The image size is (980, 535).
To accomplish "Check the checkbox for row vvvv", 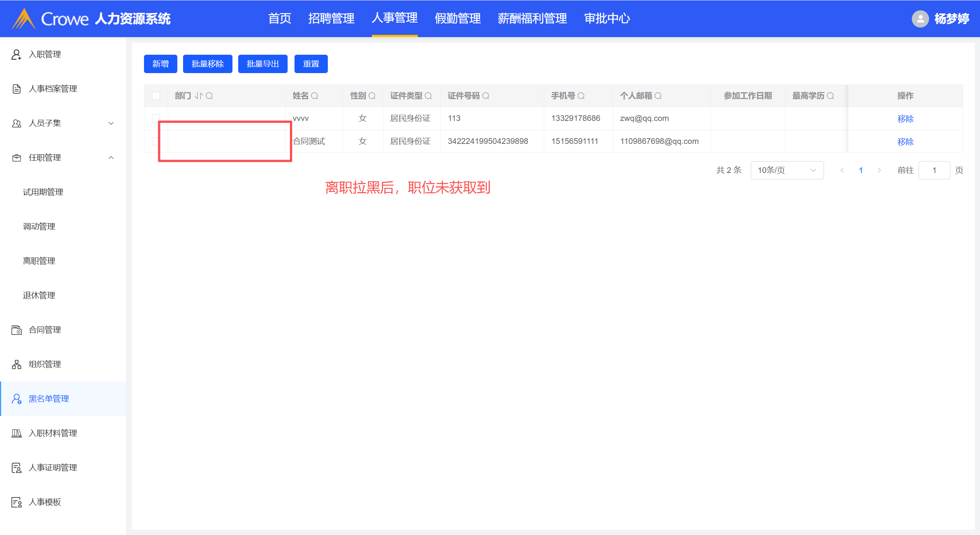I will (156, 118).
